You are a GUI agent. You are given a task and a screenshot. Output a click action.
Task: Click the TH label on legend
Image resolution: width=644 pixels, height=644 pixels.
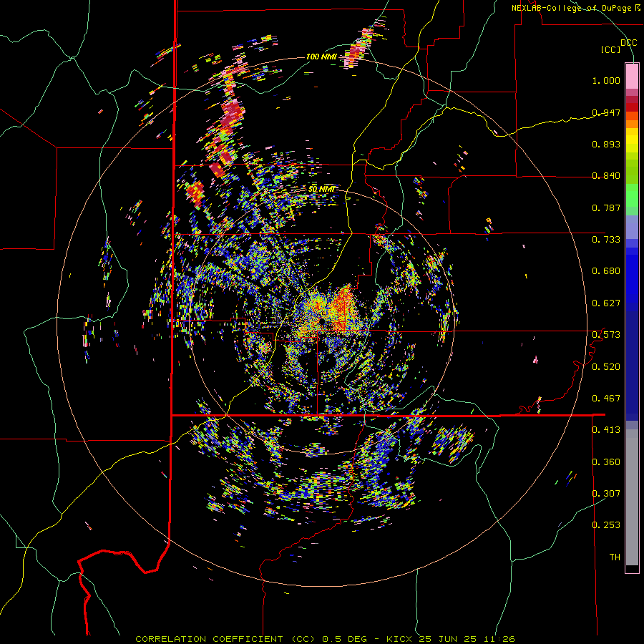coord(615,557)
